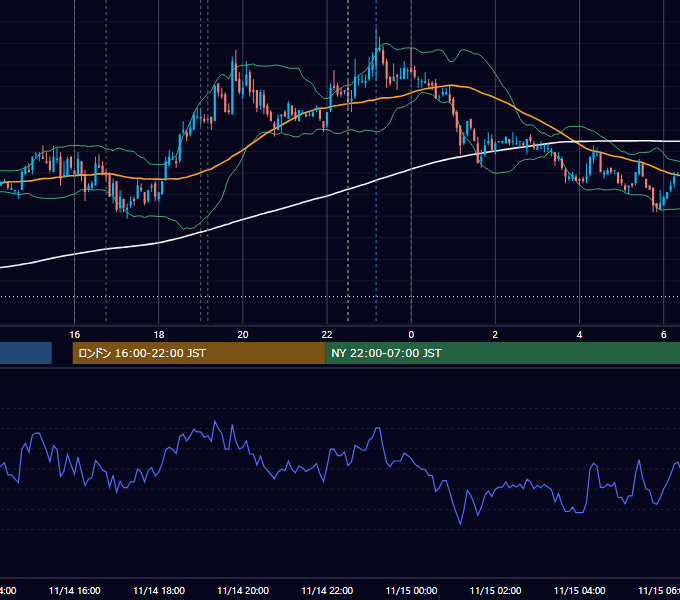680x600 pixels.
Task: Click the ロンドン 16:00-22:00 JST session bar
Action: click(x=199, y=353)
